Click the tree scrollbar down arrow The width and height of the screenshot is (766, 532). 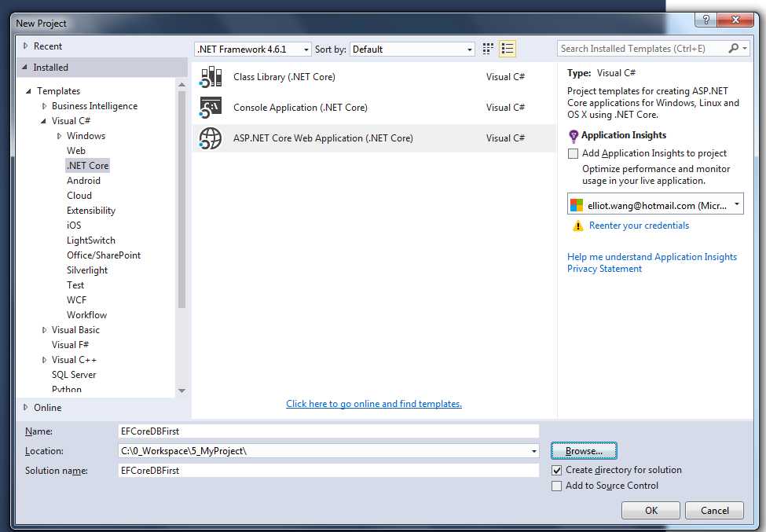click(181, 391)
